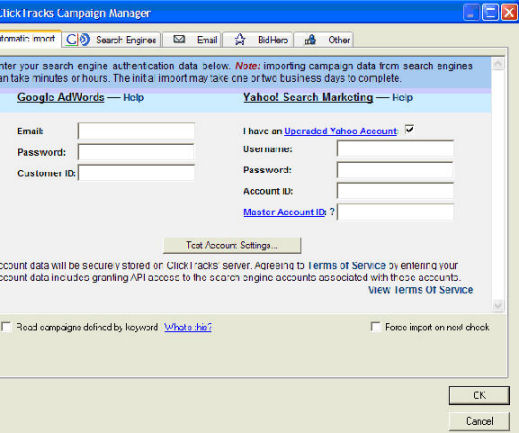
Task: Open the Email tab
Action: click(x=192, y=40)
